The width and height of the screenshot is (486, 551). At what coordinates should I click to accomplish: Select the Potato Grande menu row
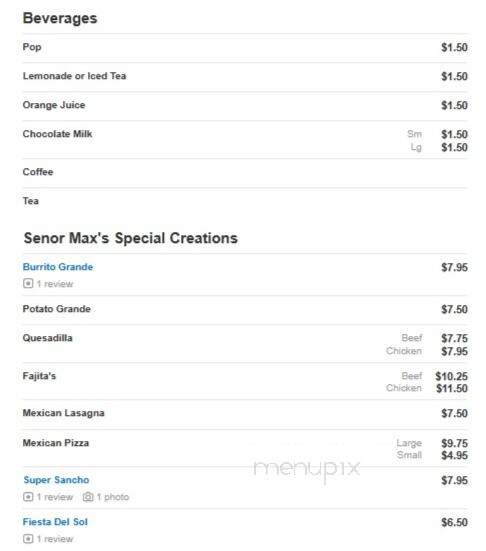(x=245, y=310)
